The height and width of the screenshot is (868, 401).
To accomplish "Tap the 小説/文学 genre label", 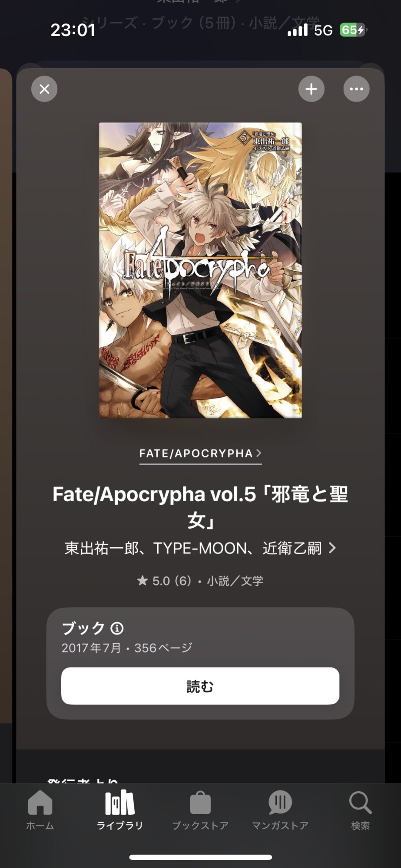I will pos(235,581).
